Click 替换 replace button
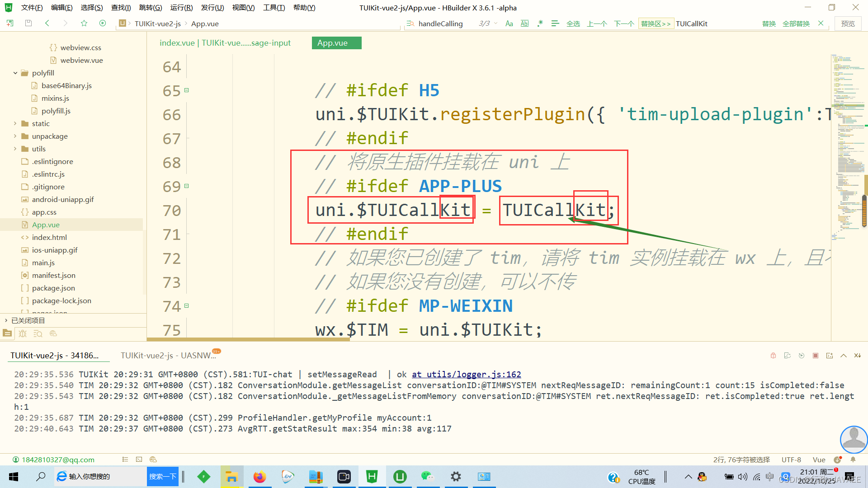 [x=769, y=24]
